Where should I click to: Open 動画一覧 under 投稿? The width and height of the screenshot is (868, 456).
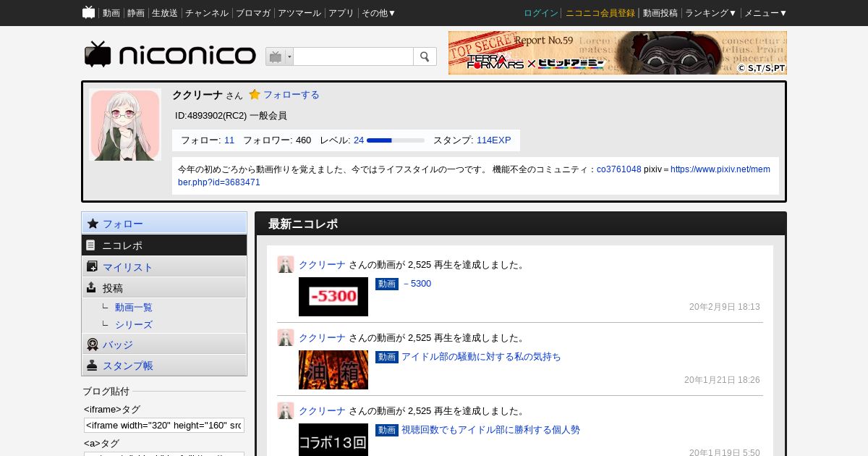(134, 308)
